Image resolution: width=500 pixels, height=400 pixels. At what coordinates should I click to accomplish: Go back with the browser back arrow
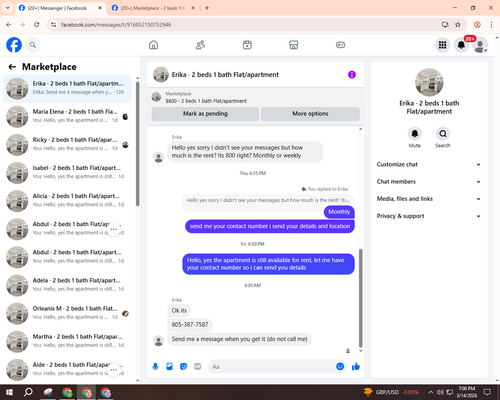(x=9, y=25)
